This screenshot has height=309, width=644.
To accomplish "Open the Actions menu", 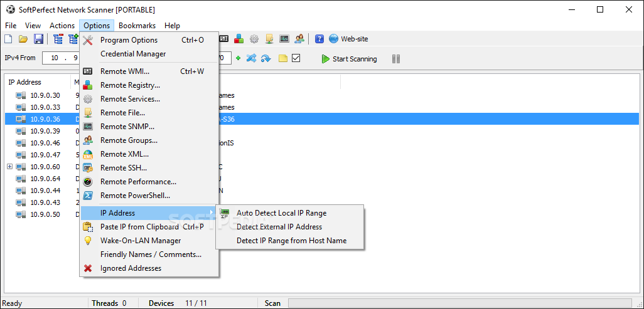I will (x=62, y=26).
